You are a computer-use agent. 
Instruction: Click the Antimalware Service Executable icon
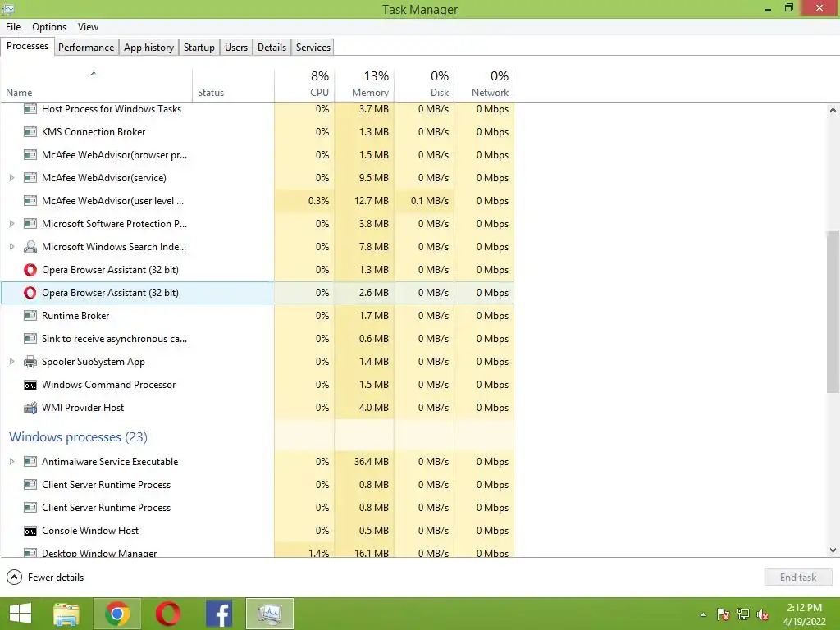[x=30, y=462]
